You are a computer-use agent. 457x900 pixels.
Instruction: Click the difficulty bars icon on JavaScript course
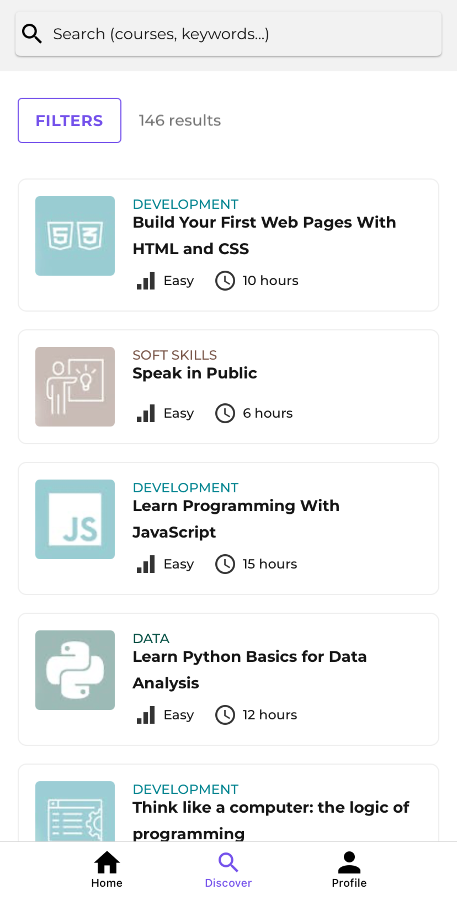[x=146, y=564]
